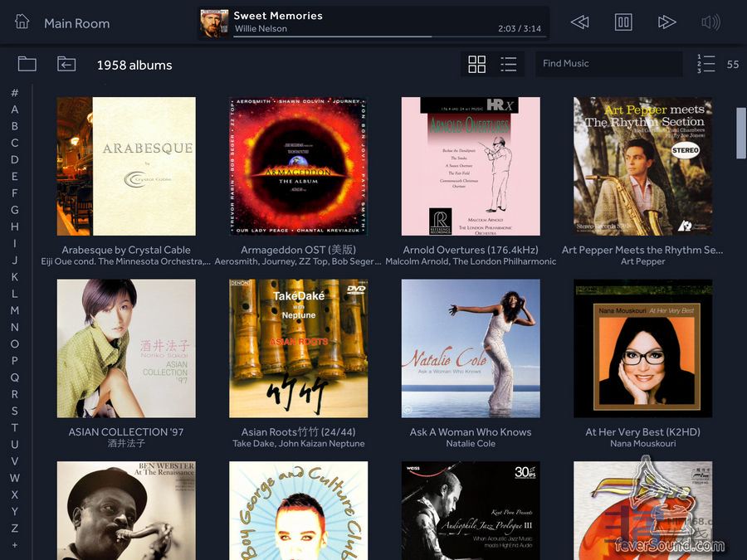Open the Natalie Cole album title link
The height and width of the screenshot is (560, 747).
pos(470,432)
